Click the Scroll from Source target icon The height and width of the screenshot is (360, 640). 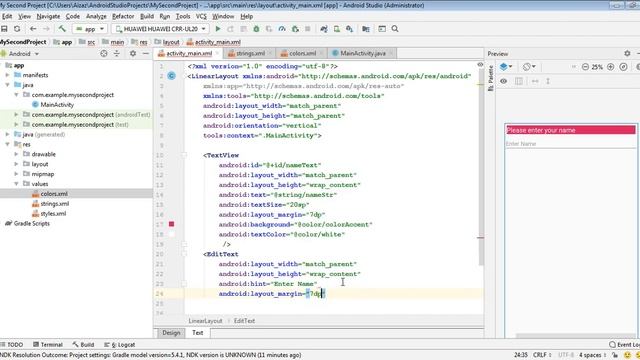104,53
